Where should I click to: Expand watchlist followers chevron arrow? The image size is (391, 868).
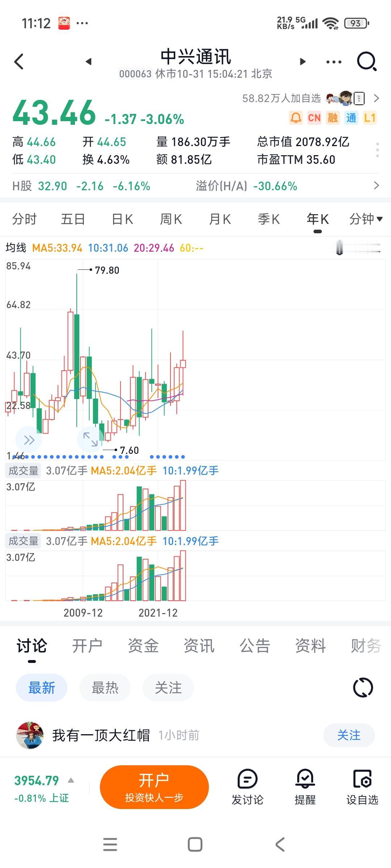coord(377,98)
